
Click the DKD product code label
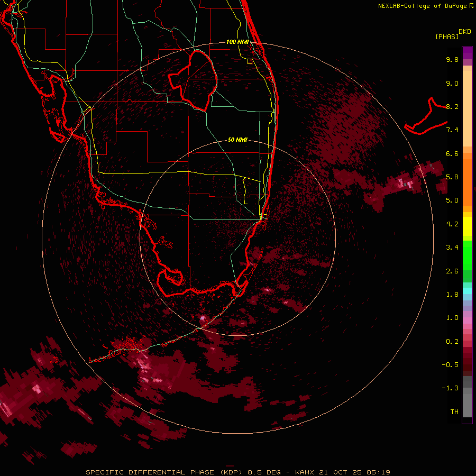coord(465,32)
